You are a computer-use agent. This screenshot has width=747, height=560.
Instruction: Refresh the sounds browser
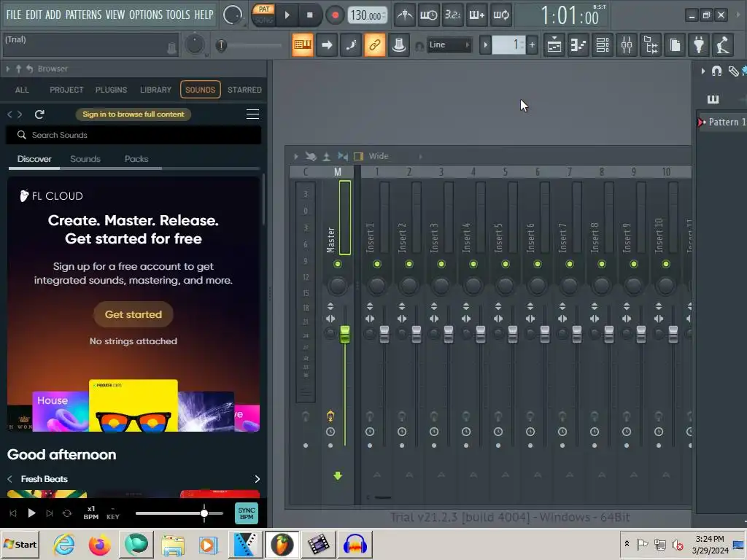pyautogui.click(x=39, y=114)
